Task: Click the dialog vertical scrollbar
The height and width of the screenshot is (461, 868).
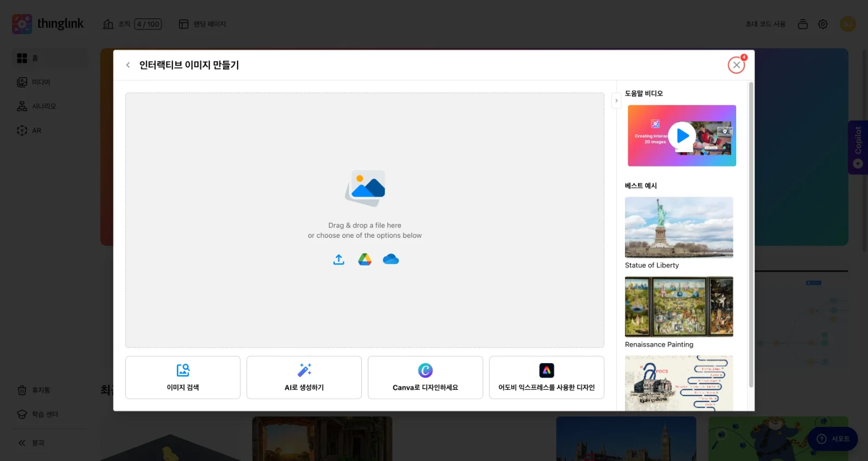Action: coord(751,235)
